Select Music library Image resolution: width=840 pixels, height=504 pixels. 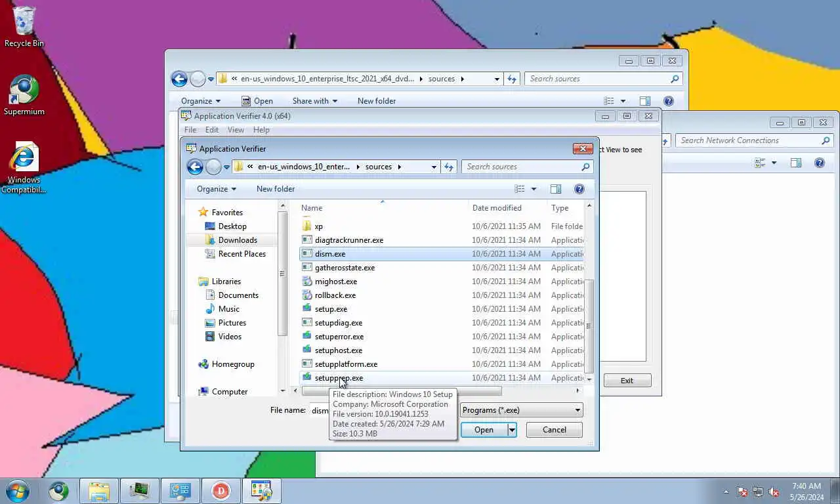[x=229, y=309]
